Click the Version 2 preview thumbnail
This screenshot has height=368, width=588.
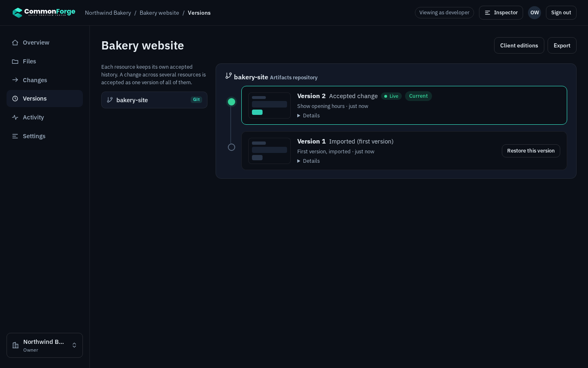(269, 105)
